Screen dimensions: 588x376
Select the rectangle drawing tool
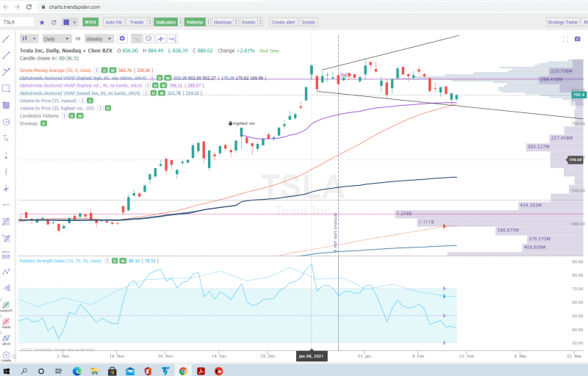(x=6, y=89)
